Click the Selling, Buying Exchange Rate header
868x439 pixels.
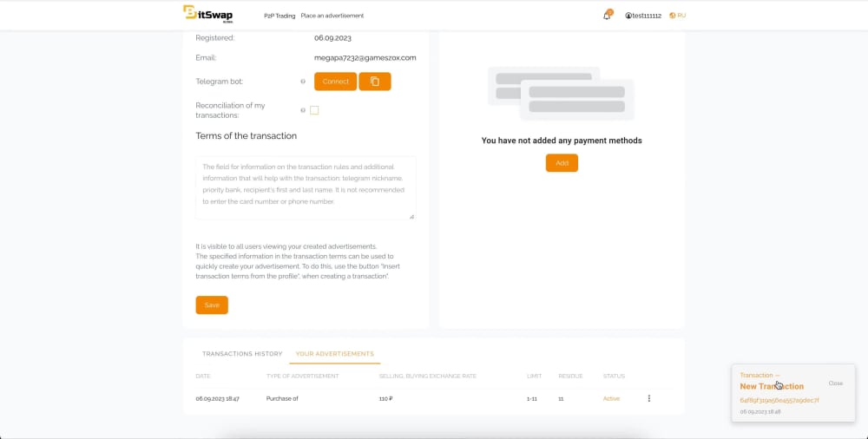(x=428, y=376)
